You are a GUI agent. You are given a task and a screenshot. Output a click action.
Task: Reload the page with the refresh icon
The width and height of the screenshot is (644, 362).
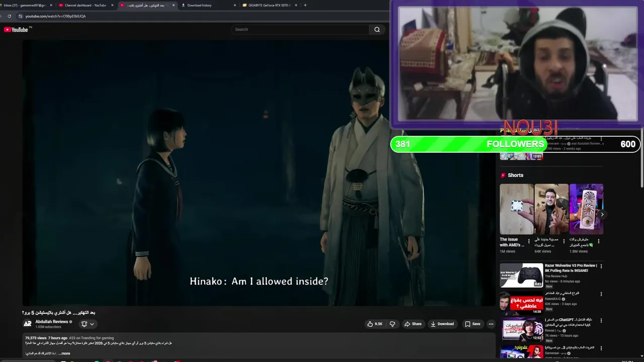pyautogui.click(x=9, y=16)
